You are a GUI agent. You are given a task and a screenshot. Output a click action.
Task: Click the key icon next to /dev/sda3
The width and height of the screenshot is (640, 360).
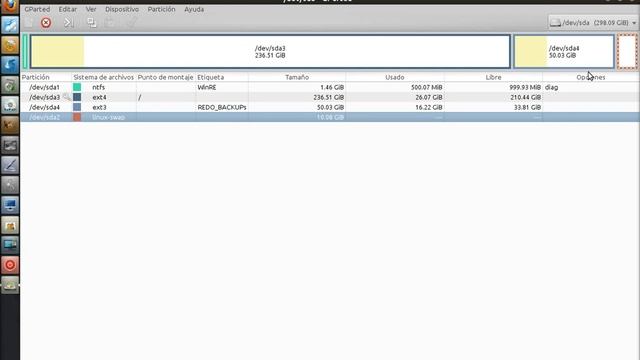point(66,97)
